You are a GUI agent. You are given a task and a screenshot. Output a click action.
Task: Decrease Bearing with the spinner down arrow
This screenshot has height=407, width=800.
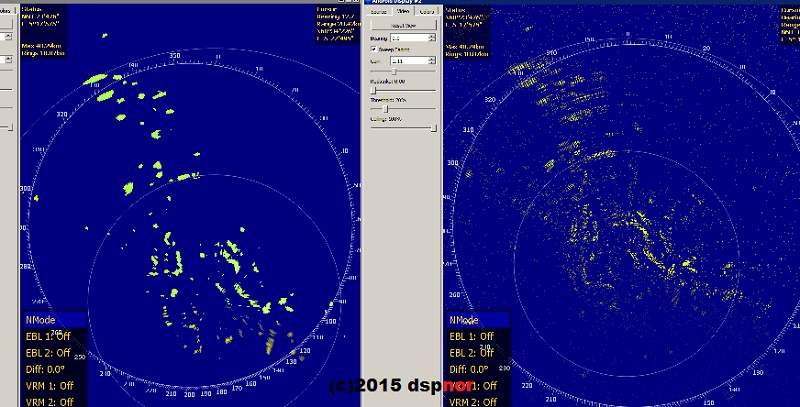(x=433, y=43)
